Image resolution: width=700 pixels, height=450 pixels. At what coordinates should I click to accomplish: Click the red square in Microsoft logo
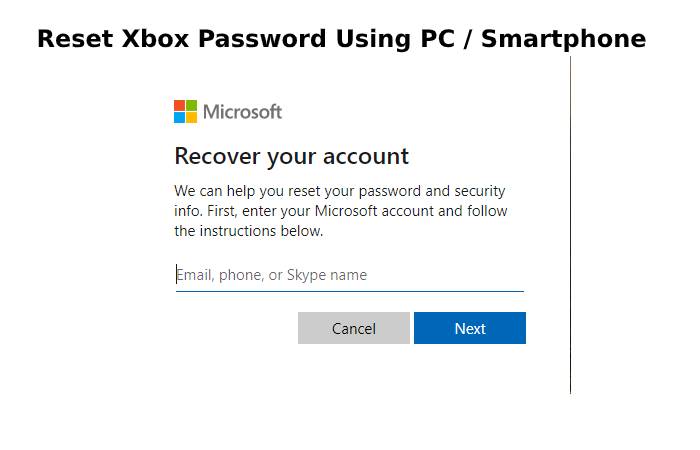(x=179, y=105)
